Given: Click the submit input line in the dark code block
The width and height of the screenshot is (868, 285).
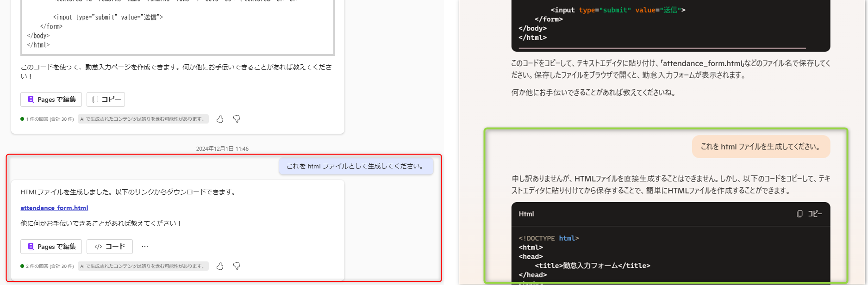Looking at the screenshot, I should pos(618,10).
